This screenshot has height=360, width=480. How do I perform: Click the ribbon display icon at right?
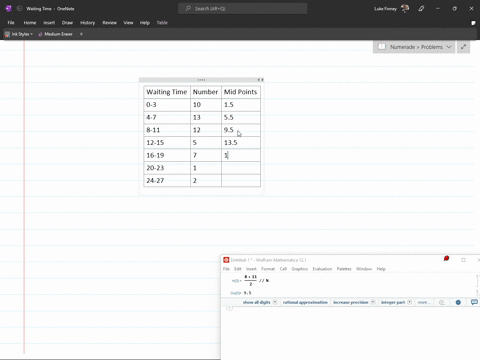click(473, 23)
